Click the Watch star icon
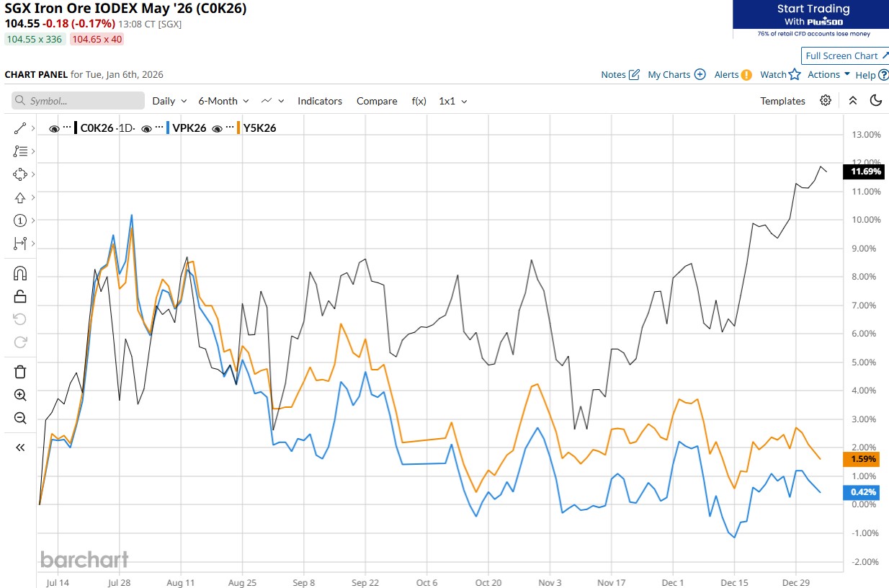Viewport: 889px width, 588px height. tap(794, 74)
